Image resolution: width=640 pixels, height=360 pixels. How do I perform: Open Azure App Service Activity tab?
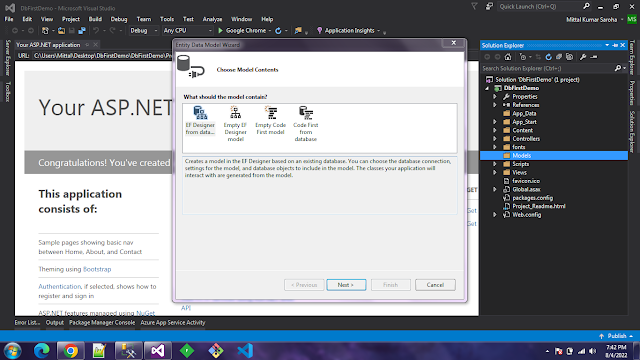pyautogui.click(x=173, y=322)
